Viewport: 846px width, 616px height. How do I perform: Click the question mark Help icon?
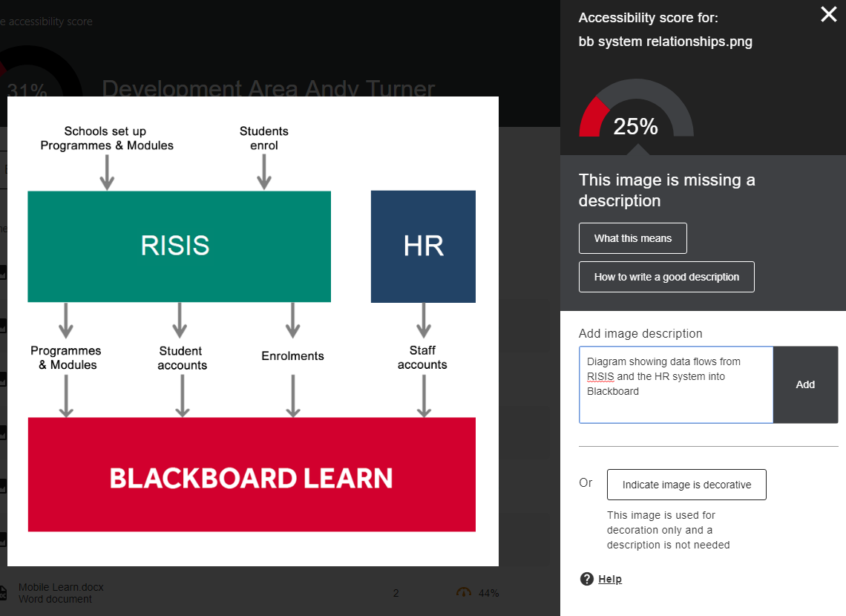587,579
